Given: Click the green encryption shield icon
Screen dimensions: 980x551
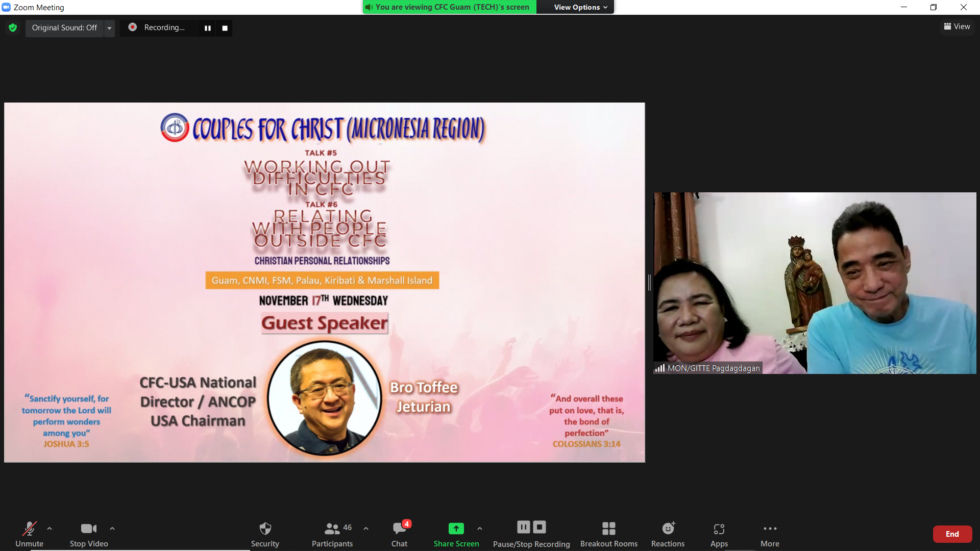Looking at the screenshot, I should (x=13, y=28).
